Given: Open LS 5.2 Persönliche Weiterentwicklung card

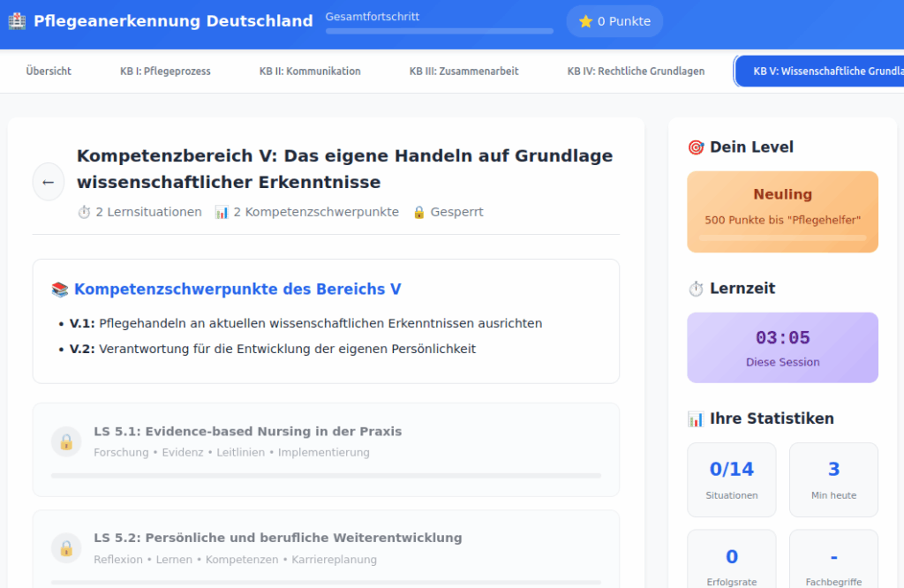Looking at the screenshot, I should coord(326,548).
